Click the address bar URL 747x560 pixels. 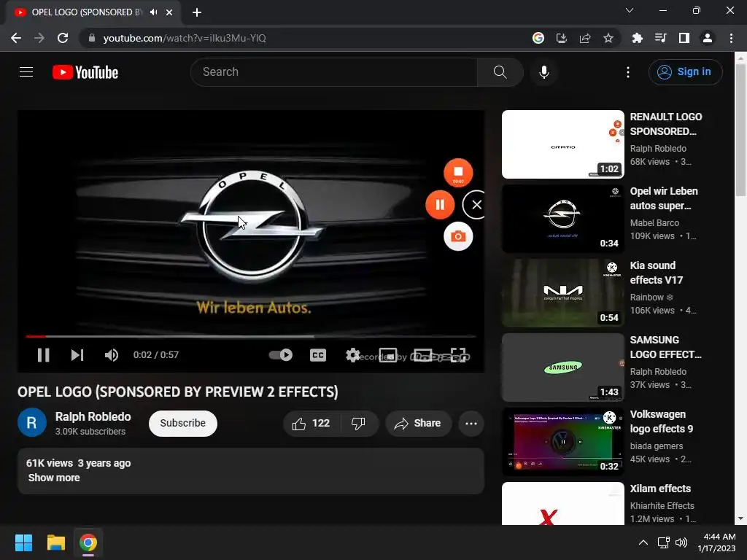pyautogui.click(x=185, y=38)
